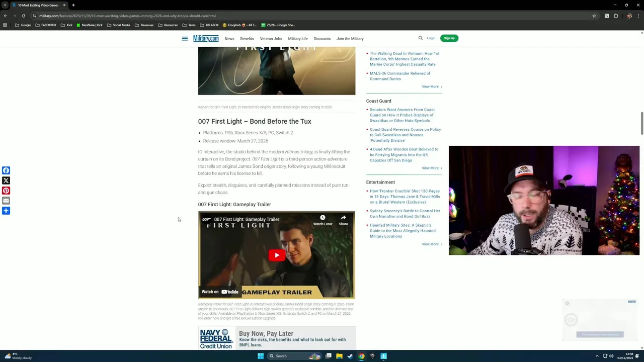The width and height of the screenshot is (644, 362).
Task: Open the blue plus more-share icon
Action: click(x=6, y=211)
